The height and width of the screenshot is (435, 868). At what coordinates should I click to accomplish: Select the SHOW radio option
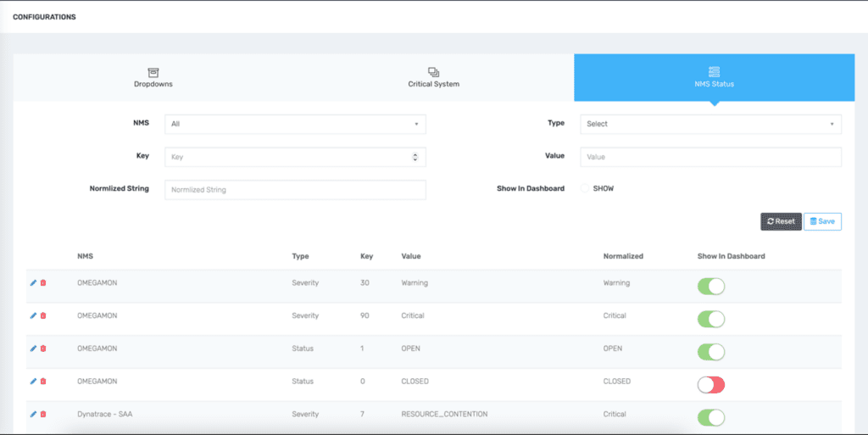click(585, 188)
